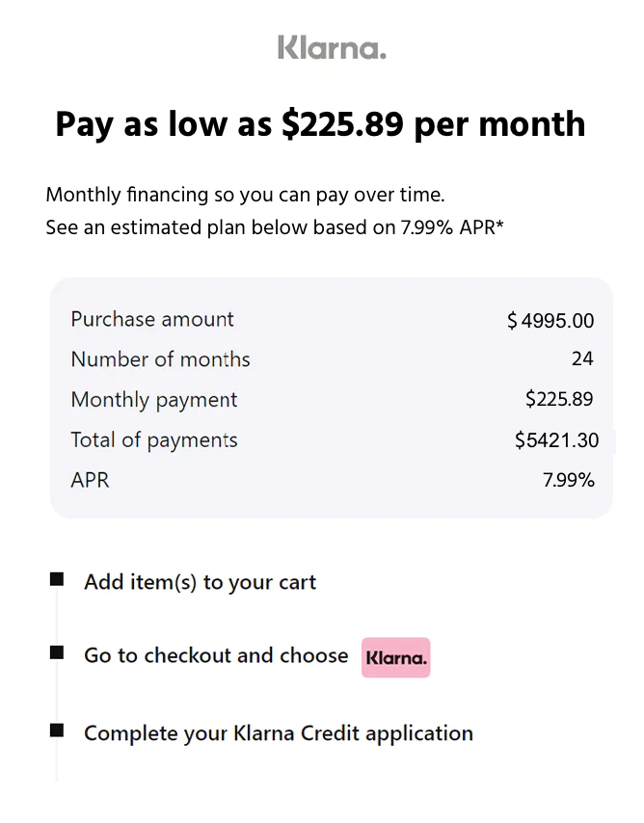This screenshot has width=644, height=823.
Task: Click the pink Klarna badge
Action: (395, 658)
